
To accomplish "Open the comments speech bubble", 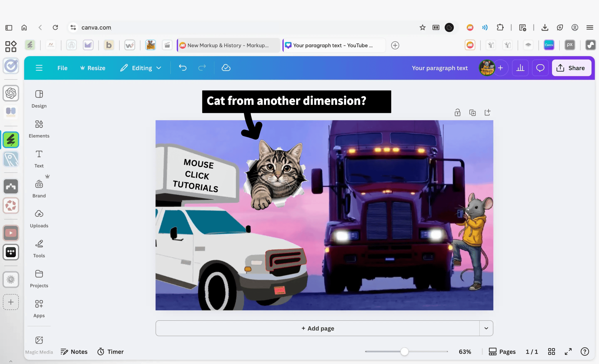I will 540,68.
